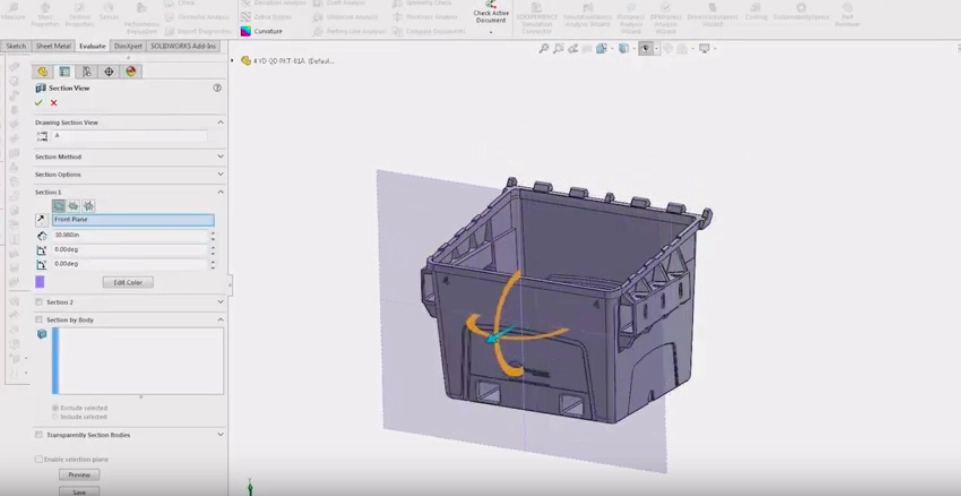961x496 pixels.
Task: Open the SOLIDWORKS Add-Ins tab
Action: coord(182,46)
